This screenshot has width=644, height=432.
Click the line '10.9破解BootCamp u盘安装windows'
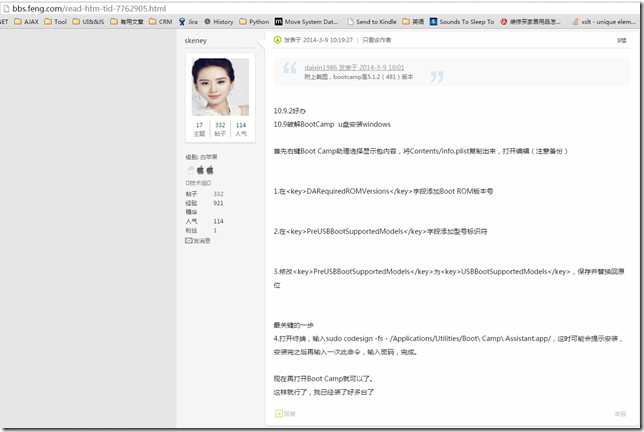click(x=332, y=124)
